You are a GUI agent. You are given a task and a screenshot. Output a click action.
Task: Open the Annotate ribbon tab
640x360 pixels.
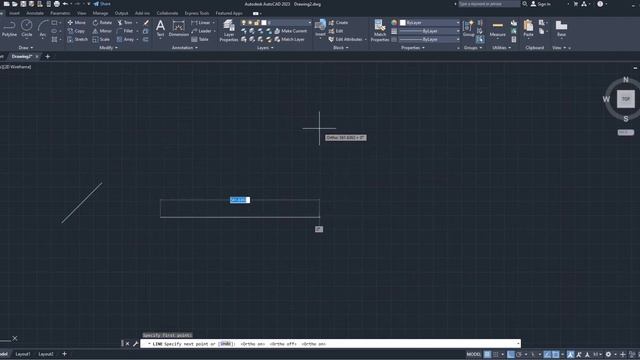coord(35,13)
